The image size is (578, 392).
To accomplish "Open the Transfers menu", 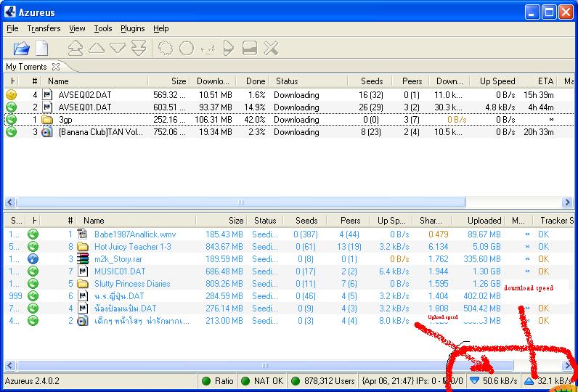I will (44, 28).
